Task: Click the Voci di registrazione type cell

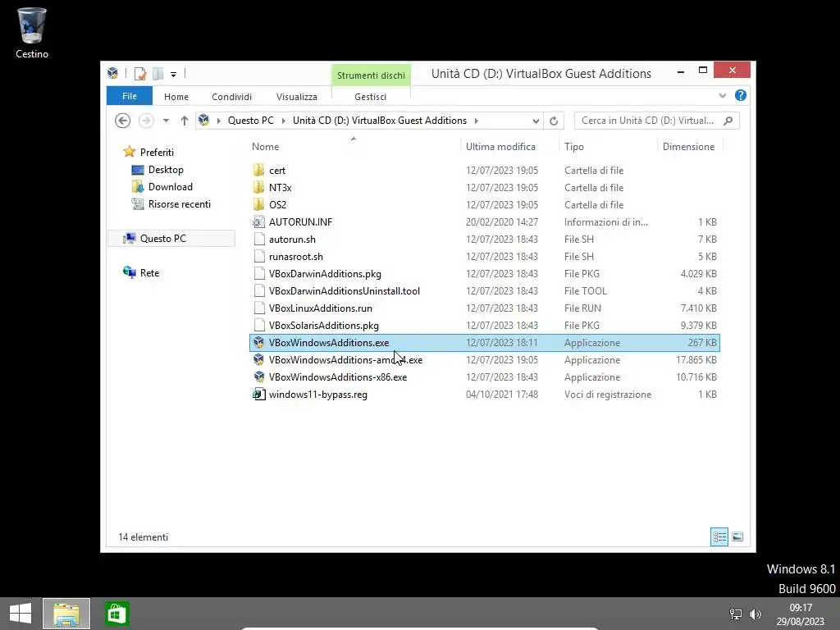Action: (x=608, y=395)
